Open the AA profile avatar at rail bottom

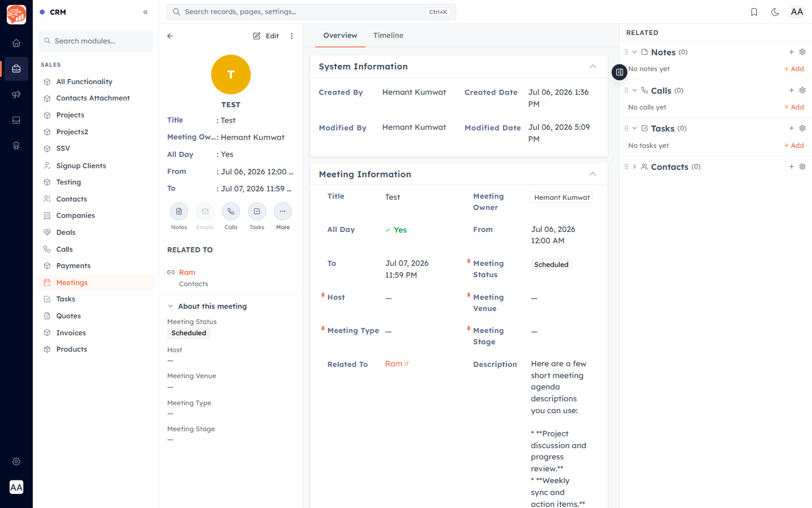click(16, 487)
